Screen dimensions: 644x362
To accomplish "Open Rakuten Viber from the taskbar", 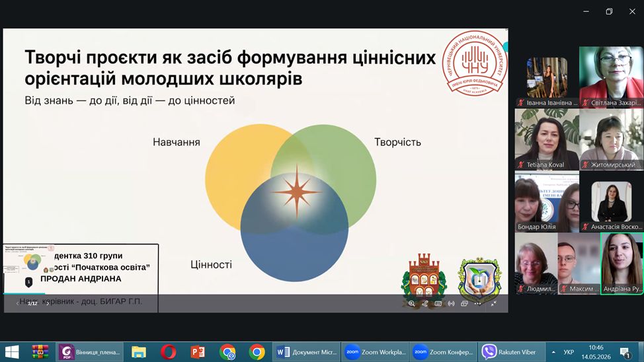I will 512,351.
